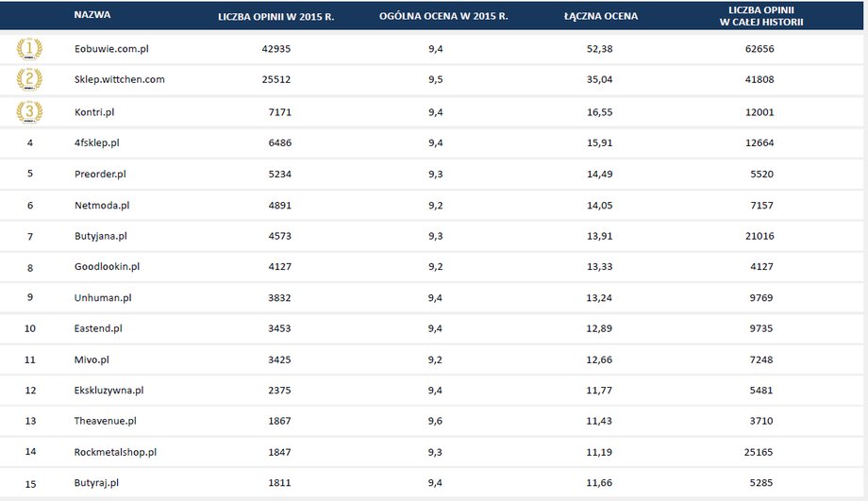Select the LICZBA OPINII W 2015 R. header
The image size is (868, 501).
(275, 17)
